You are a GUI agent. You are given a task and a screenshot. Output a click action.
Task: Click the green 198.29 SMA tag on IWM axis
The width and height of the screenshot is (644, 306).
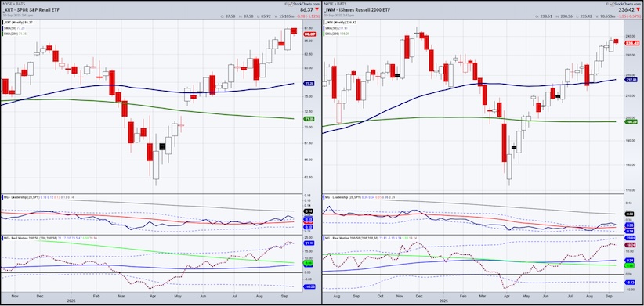click(x=631, y=122)
